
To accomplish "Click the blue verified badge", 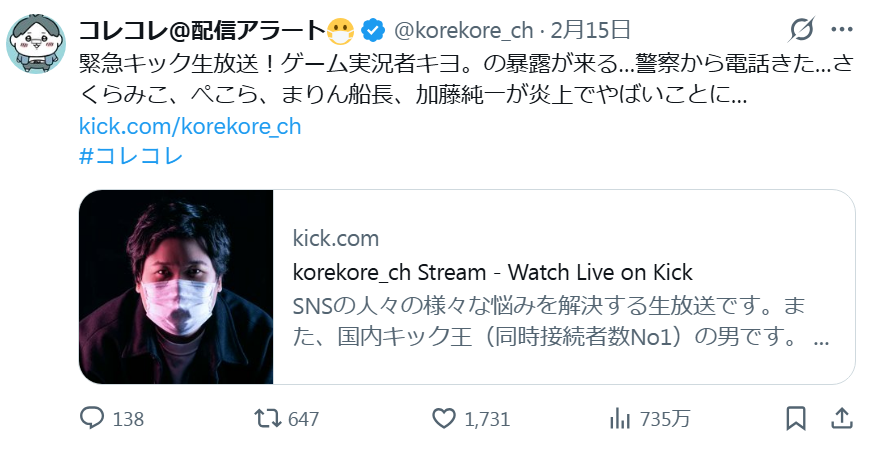I will tap(373, 31).
